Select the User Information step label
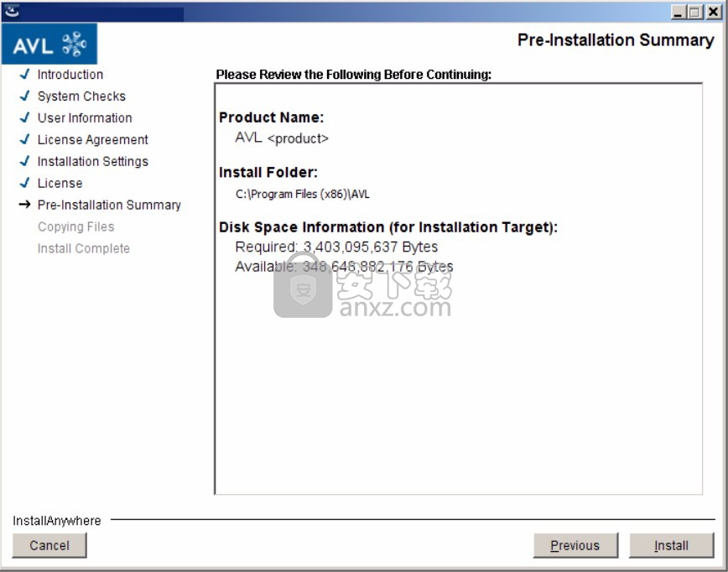This screenshot has width=728, height=572. point(85,118)
